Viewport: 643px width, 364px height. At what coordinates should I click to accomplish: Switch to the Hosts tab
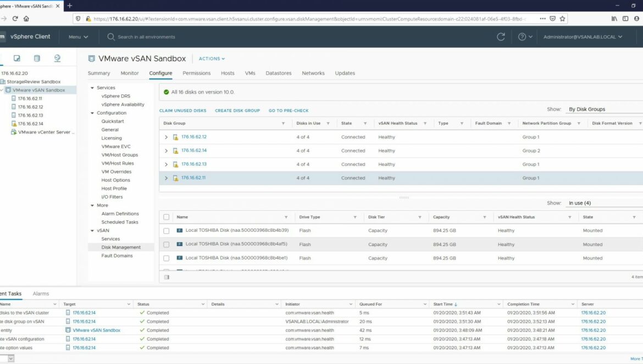click(228, 73)
